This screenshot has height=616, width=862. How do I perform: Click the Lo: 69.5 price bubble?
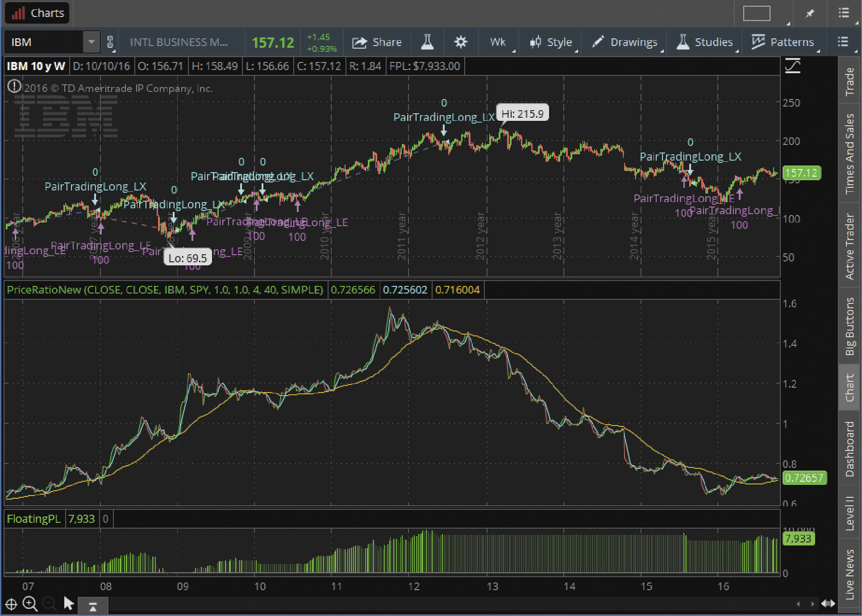[187, 258]
